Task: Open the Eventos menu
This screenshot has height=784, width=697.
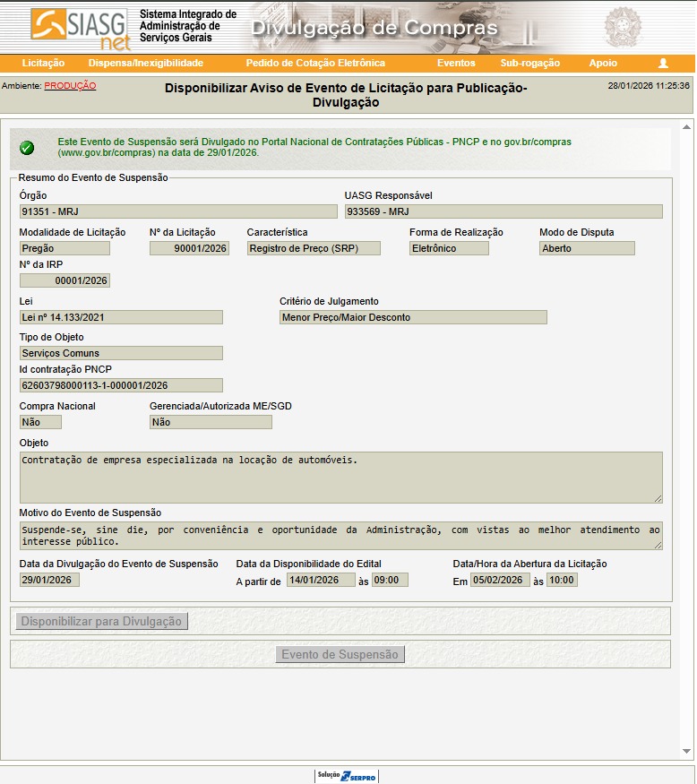Action: [456, 64]
